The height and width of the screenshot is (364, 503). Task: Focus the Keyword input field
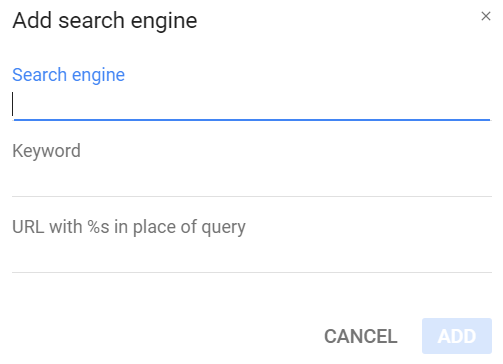tap(252, 180)
